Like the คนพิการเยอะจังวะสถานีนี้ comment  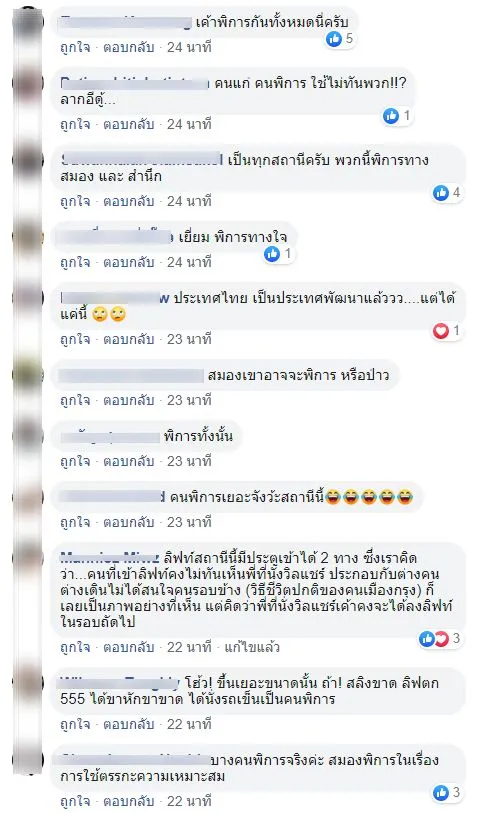[75, 522]
